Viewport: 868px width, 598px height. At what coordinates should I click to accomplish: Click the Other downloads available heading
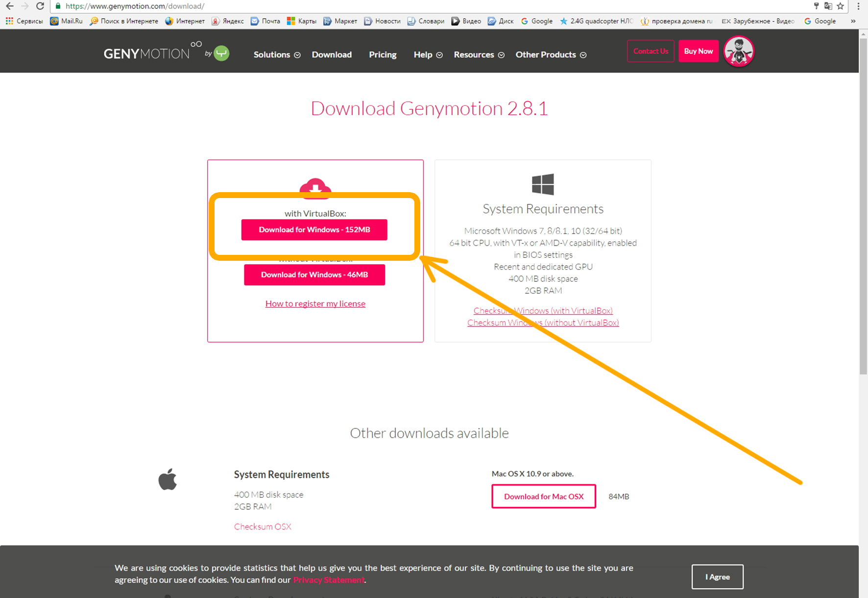[x=429, y=433]
